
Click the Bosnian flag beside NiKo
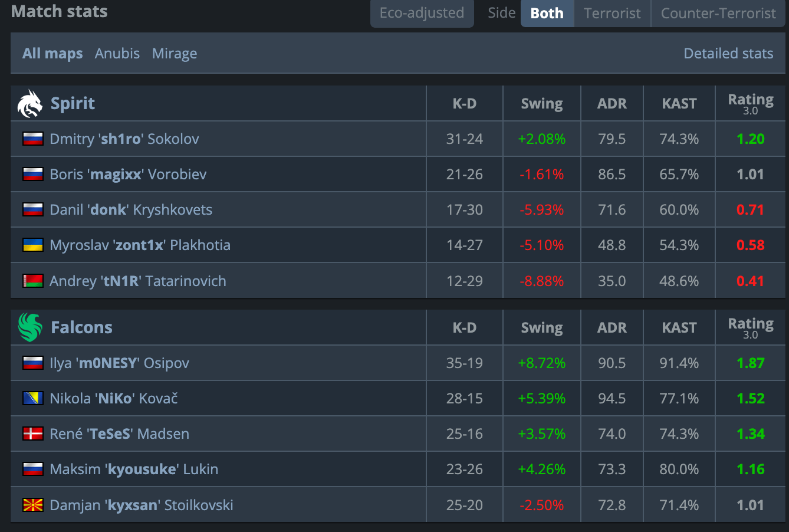pyautogui.click(x=33, y=399)
